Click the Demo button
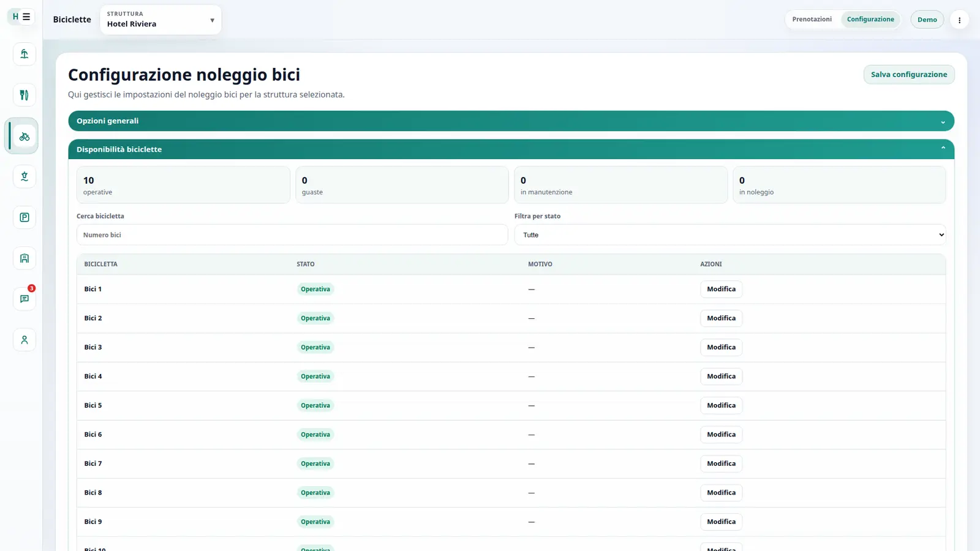 point(927,20)
